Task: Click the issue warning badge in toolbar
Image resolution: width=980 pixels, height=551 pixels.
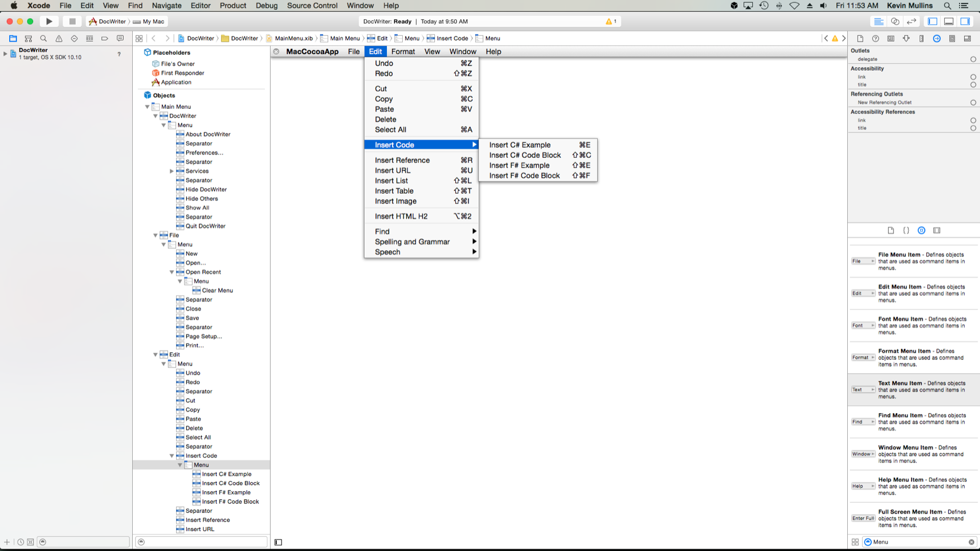Action: coord(611,21)
